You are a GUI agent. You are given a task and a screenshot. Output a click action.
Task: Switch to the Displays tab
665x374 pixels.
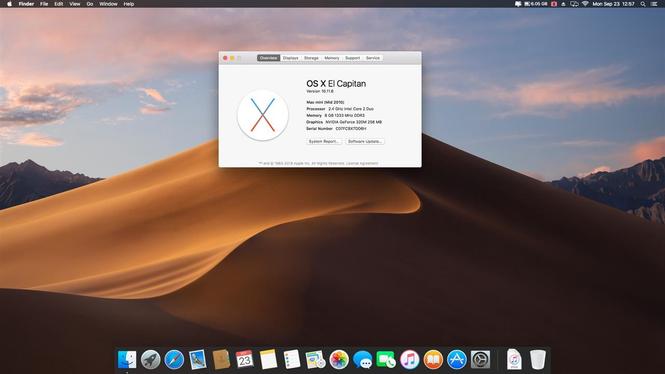pyautogui.click(x=291, y=58)
